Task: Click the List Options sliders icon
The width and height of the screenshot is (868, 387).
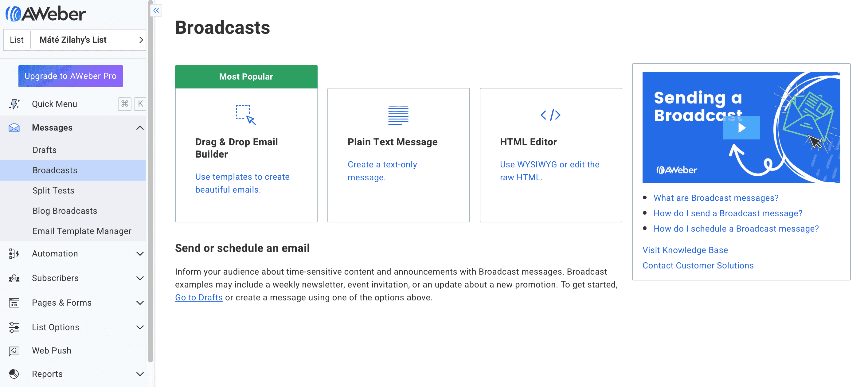Action: coord(14,327)
